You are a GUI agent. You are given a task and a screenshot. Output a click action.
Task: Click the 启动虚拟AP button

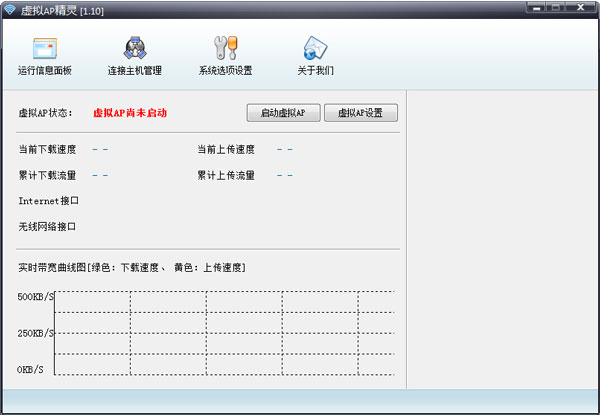tap(283, 113)
